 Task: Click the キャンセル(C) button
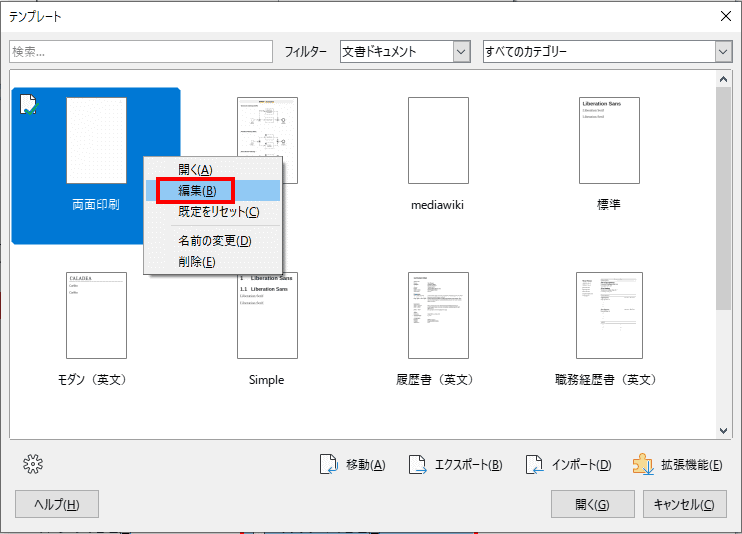click(684, 504)
